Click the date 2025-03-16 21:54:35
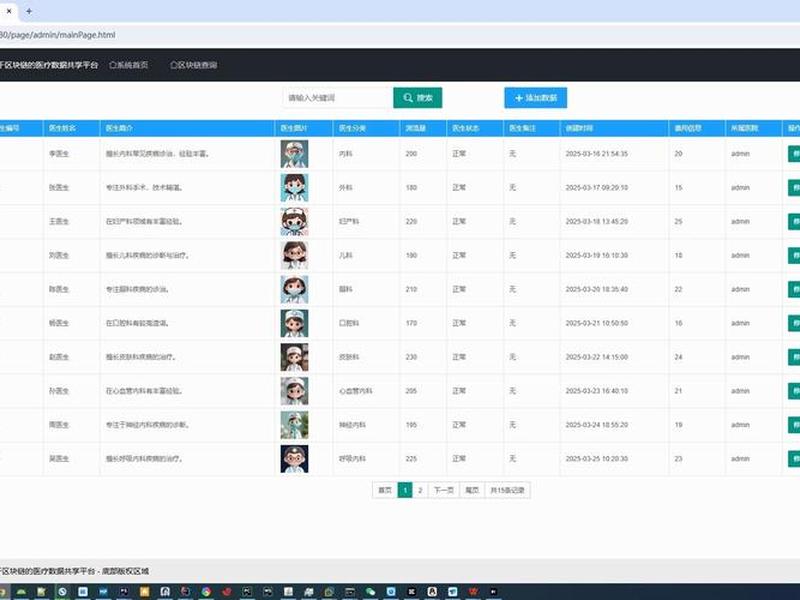800x600 pixels. [x=596, y=154]
